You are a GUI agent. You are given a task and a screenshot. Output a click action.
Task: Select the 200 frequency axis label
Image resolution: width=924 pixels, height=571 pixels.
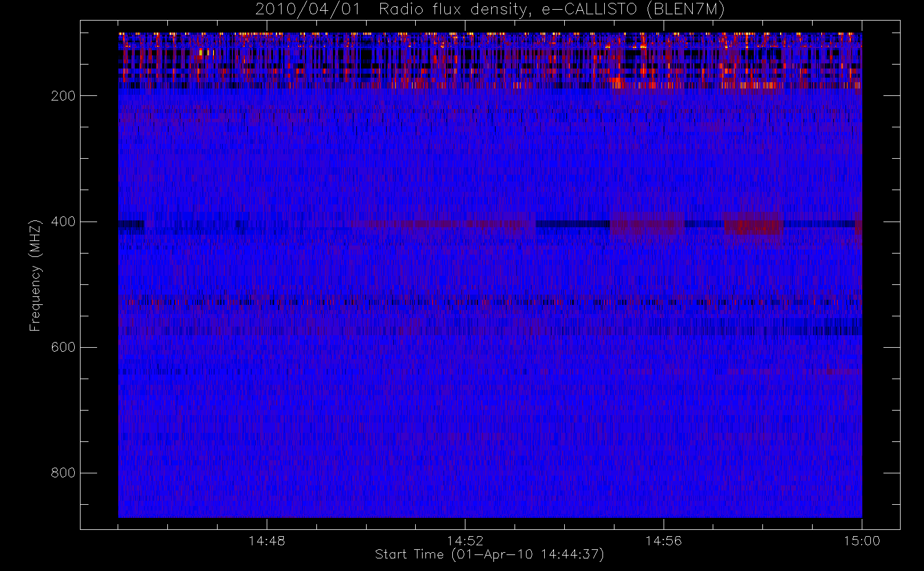point(63,96)
